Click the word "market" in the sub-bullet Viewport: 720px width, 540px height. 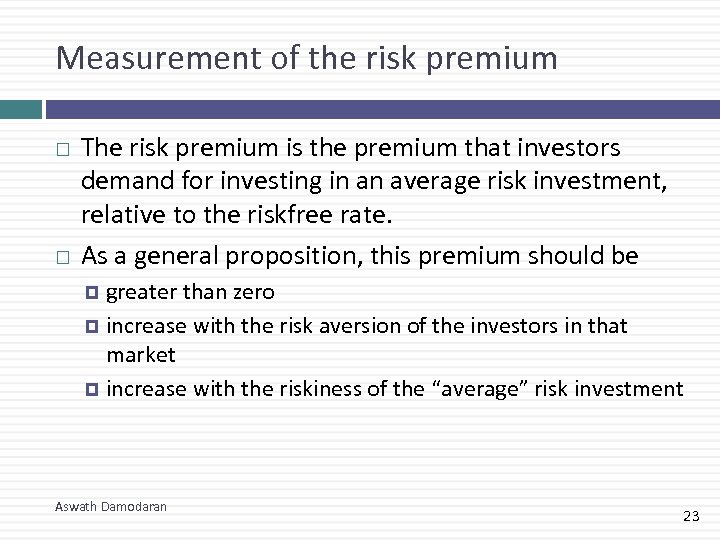point(141,355)
